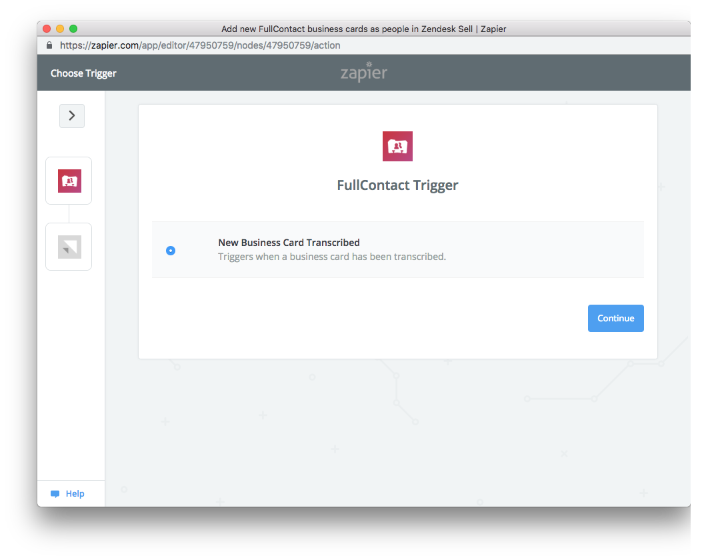Viewport: 728px width, 560px height.
Task: Click the Zapier logo in header
Action: click(364, 72)
